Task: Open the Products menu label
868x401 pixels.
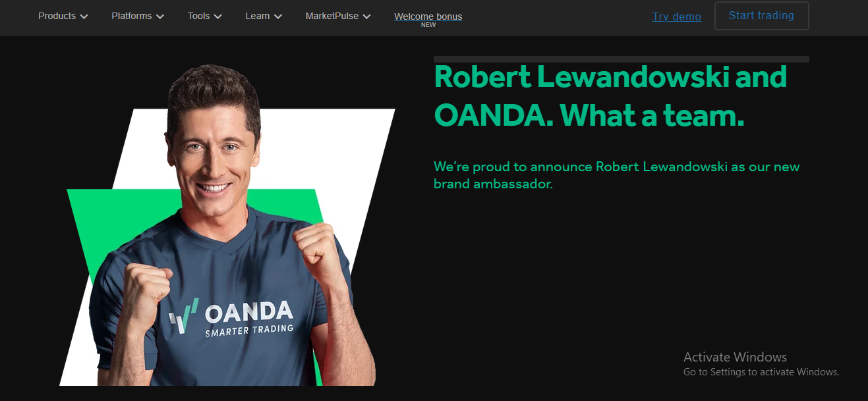Action: point(57,16)
